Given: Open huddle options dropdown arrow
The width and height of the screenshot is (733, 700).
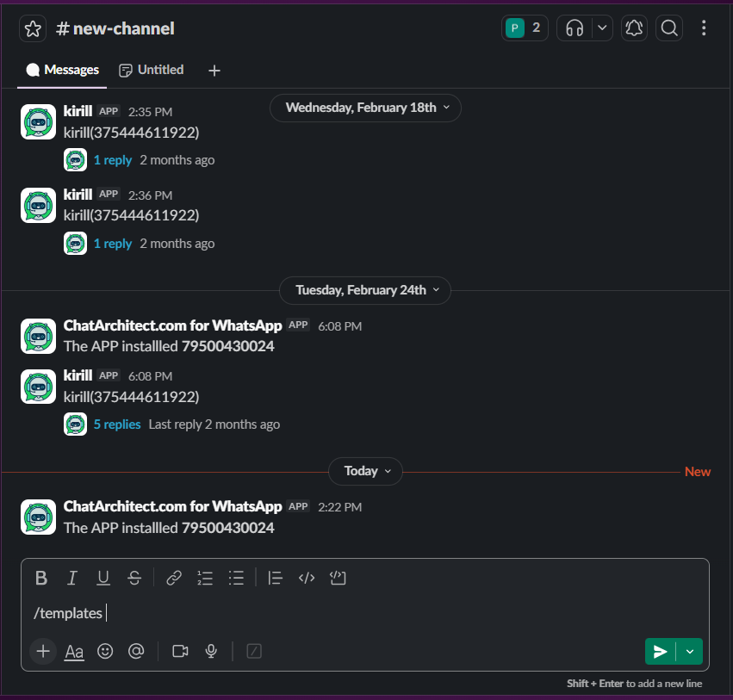Looking at the screenshot, I should tap(602, 28).
